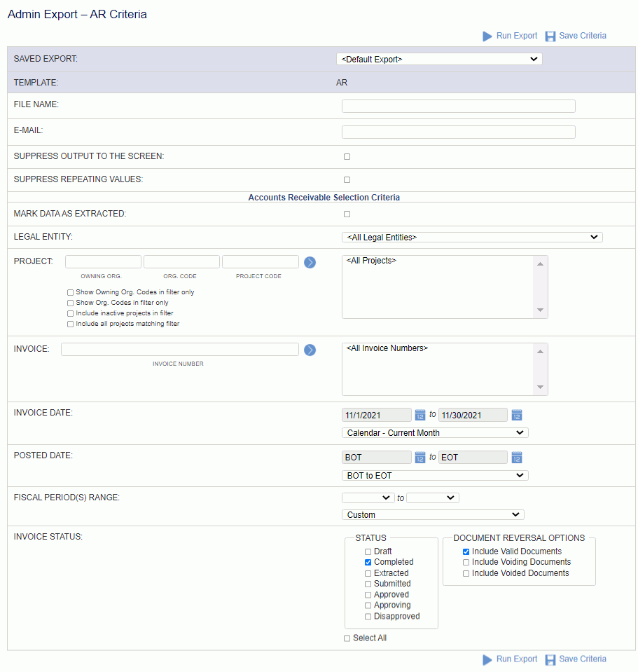Check the Submitted status checkbox
The image size is (638, 672).
pyautogui.click(x=368, y=584)
